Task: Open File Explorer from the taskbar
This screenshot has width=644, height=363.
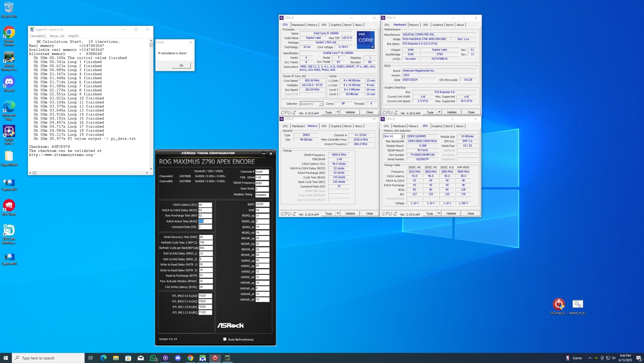Action: [x=116, y=358]
